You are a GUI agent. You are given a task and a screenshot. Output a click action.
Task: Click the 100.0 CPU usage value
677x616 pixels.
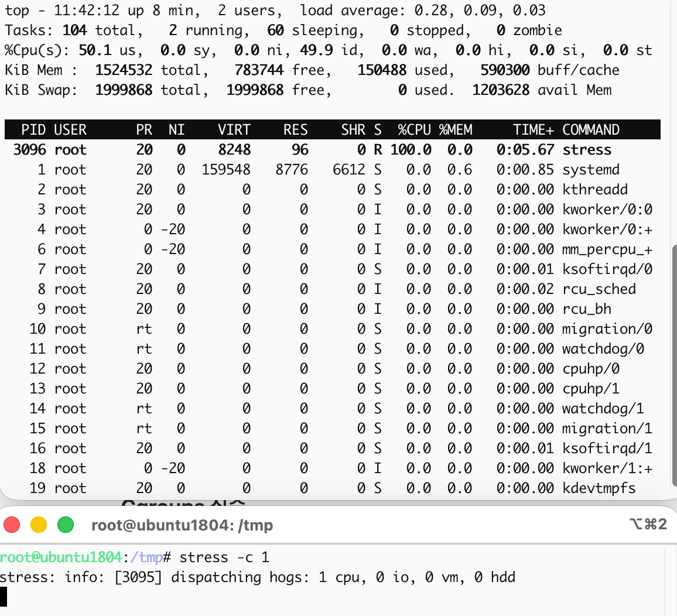[x=411, y=150]
